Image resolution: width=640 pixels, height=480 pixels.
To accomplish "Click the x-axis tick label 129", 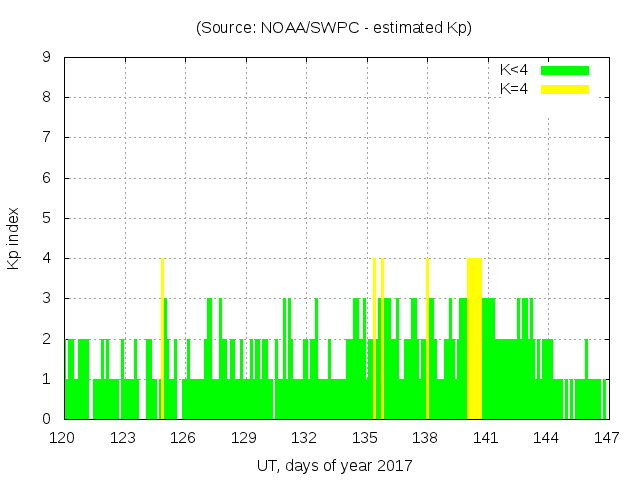I will point(244,437).
